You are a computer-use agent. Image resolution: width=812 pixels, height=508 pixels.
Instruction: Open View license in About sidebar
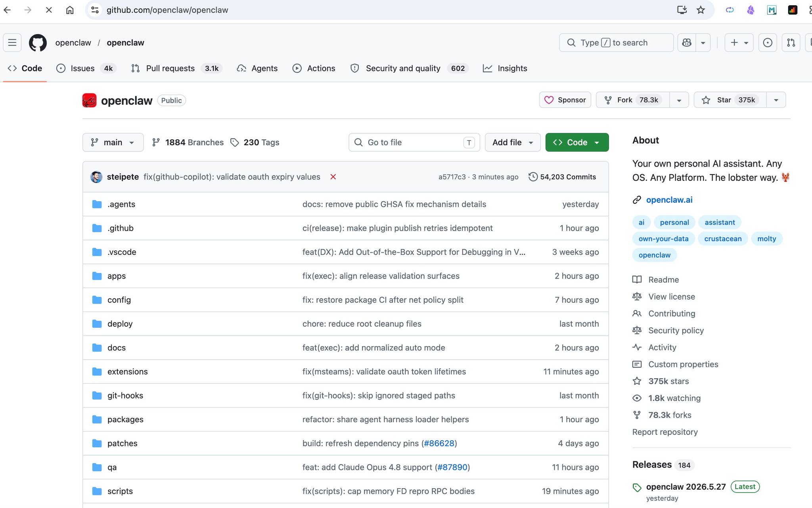(x=671, y=296)
